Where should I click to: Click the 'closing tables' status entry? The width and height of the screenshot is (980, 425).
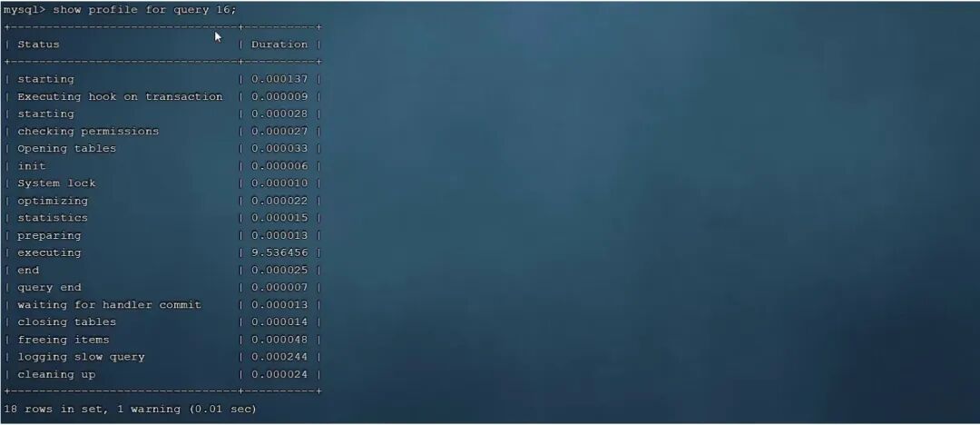(67, 321)
